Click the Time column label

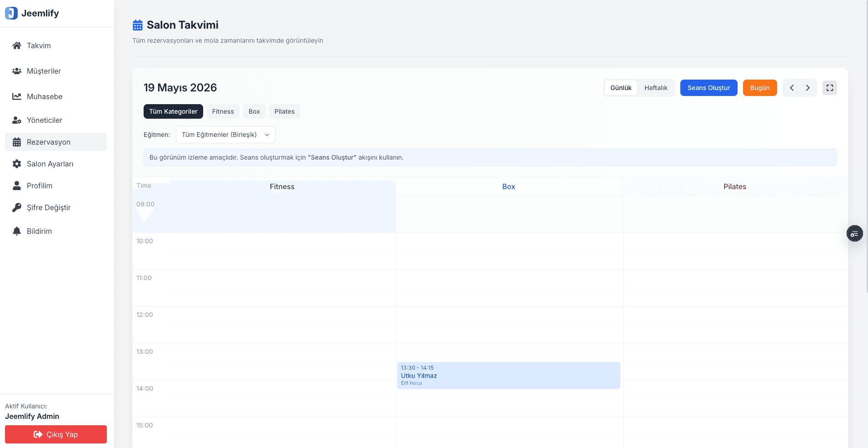144,186
